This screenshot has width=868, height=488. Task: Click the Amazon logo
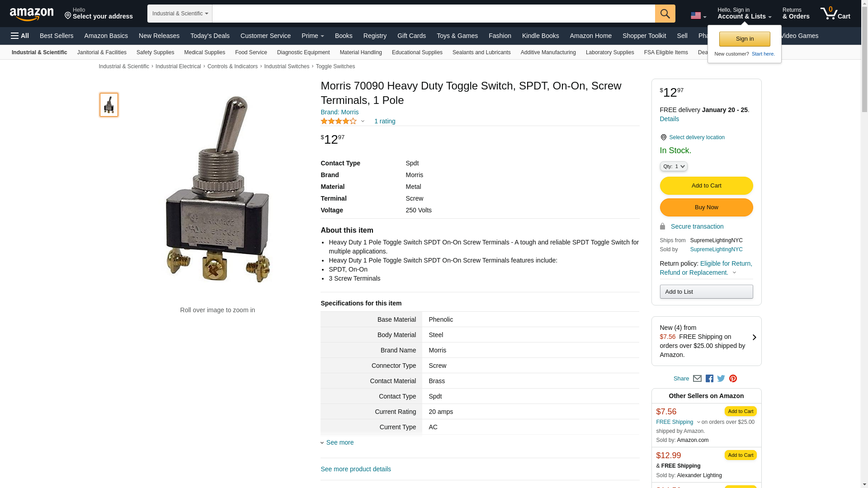(x=32, y=14)
